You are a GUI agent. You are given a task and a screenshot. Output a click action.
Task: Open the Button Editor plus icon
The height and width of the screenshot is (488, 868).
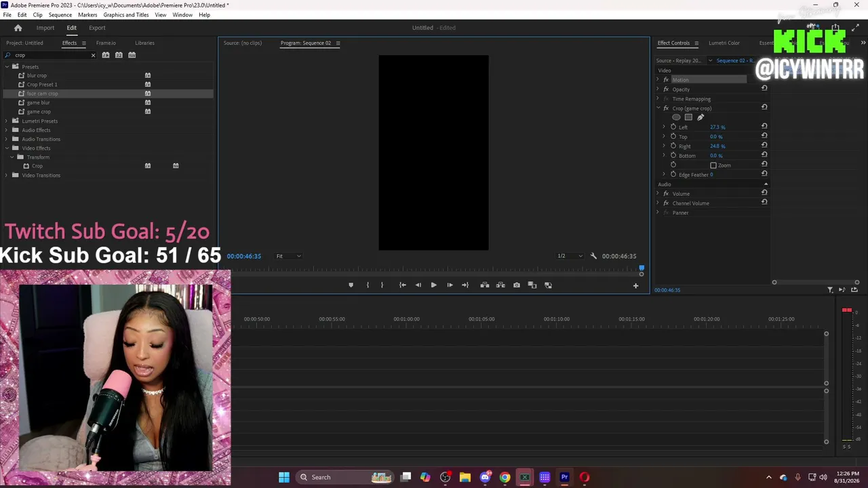(635, 285)
